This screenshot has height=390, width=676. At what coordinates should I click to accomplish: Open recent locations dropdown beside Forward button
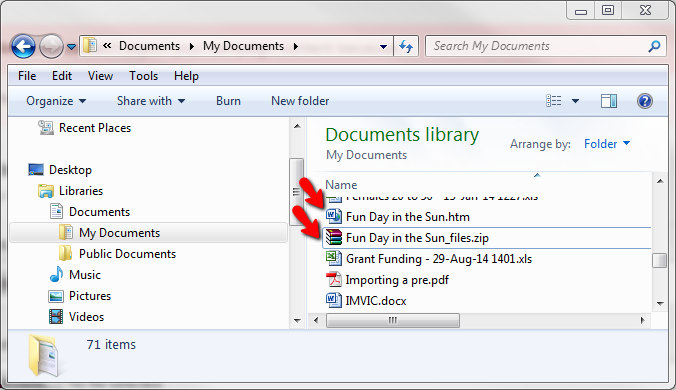click(72, 47)
